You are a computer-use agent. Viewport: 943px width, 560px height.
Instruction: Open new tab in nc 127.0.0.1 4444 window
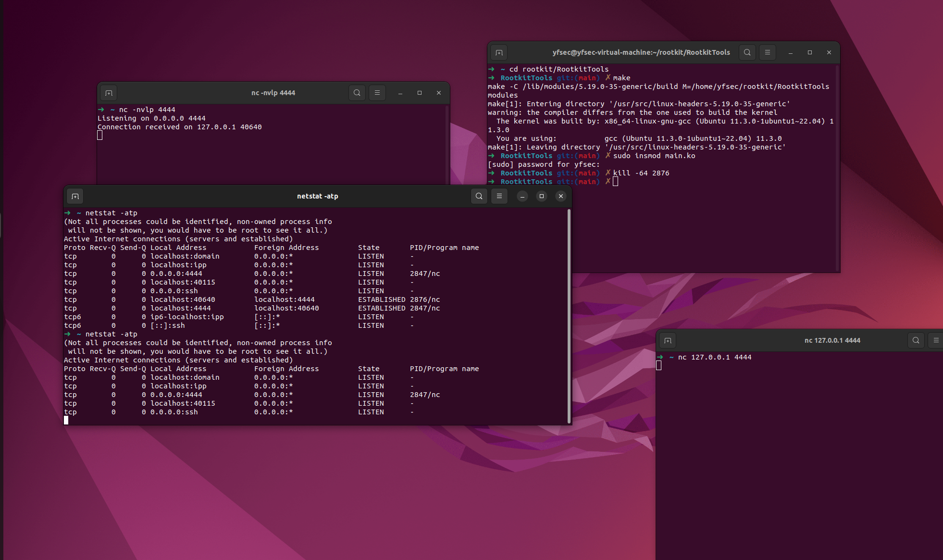(668, 340)
